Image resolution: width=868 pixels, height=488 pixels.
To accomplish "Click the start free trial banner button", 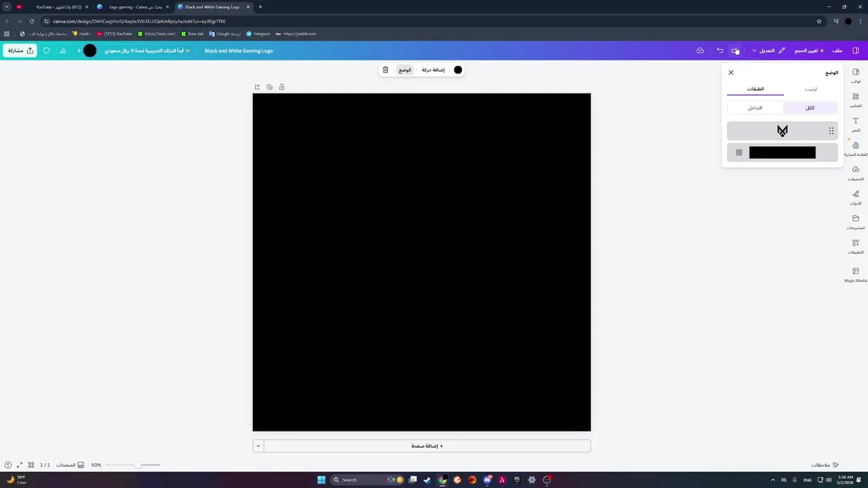I will coord(146,51).
